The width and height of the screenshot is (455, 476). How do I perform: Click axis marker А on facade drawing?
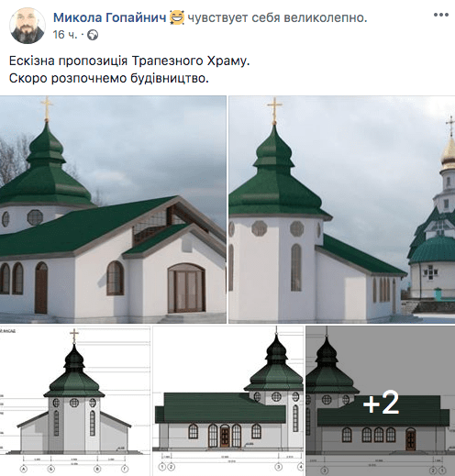coord(24,469)
